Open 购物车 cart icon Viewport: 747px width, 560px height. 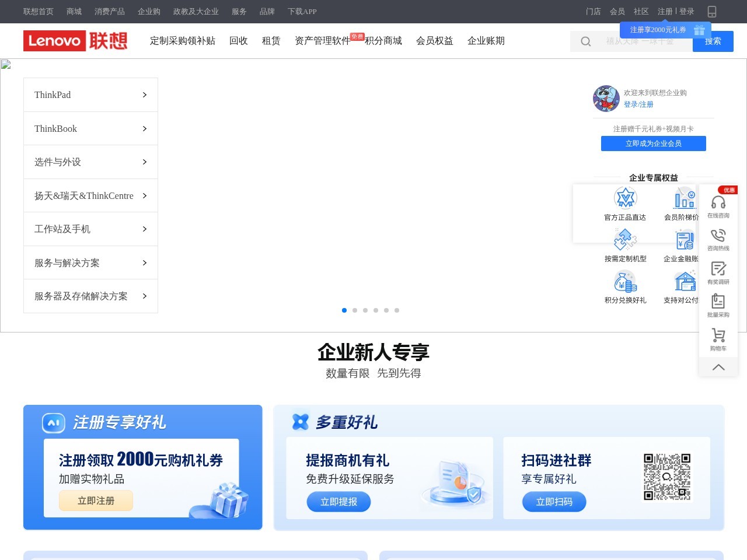coord(718,335)
